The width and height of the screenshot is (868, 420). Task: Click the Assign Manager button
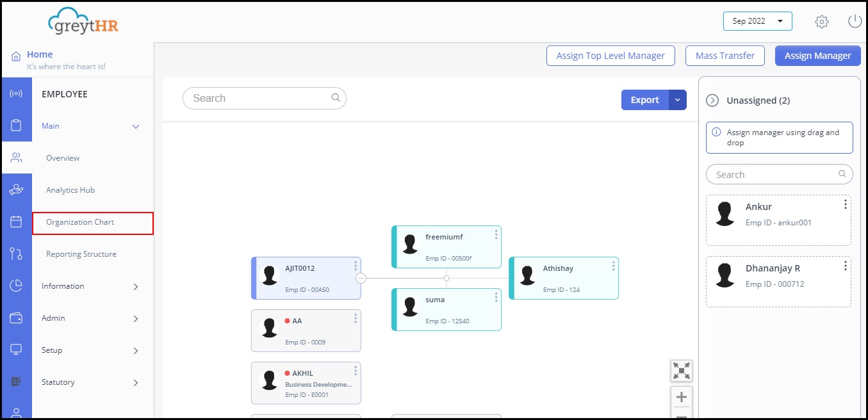pos(817,56)
